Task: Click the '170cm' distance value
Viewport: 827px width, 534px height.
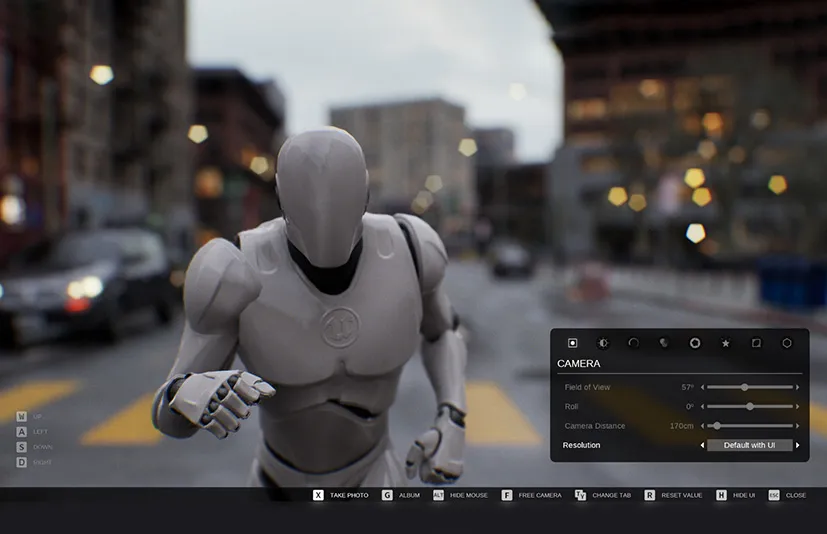Action: pyautogui.click(x=681, y=425)
